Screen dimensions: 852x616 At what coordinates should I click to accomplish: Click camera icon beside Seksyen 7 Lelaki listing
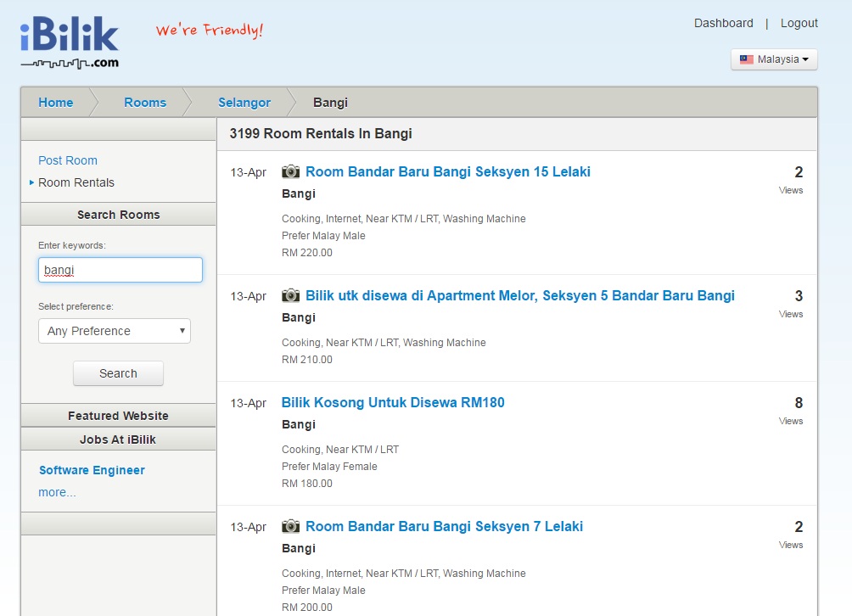click(x=291, y=526)
